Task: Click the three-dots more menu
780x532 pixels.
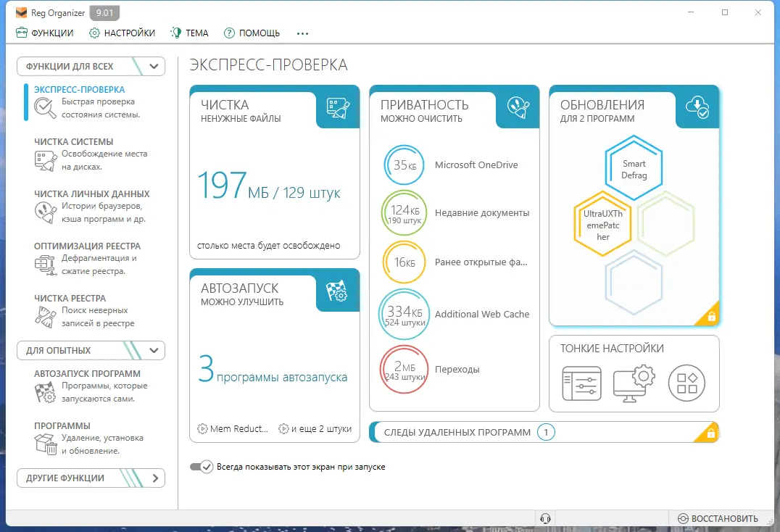Action: click(x=302, y=33)
